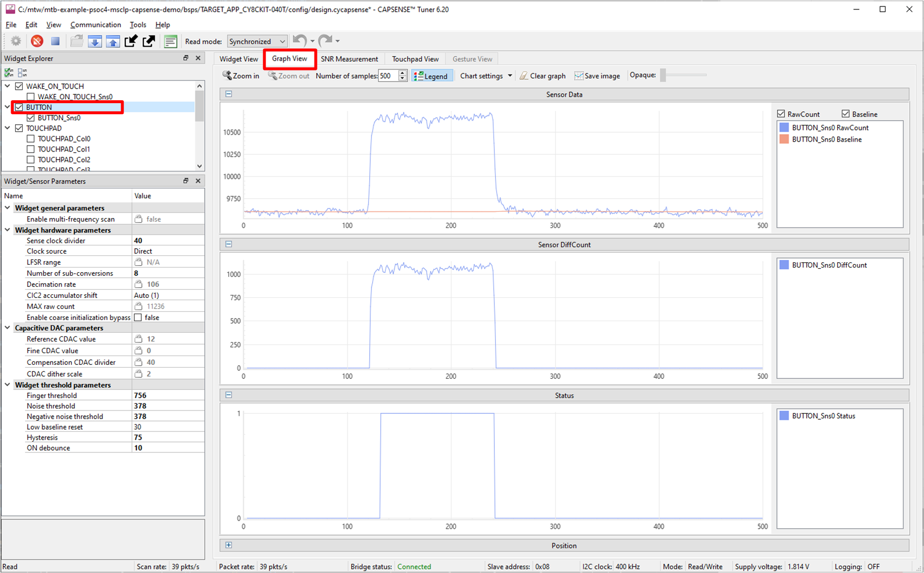This screenshot has width=924, height=573.
Task: Click BUTTON_Sns0 Baseline color swatch
Action: [x=784, y=139]
